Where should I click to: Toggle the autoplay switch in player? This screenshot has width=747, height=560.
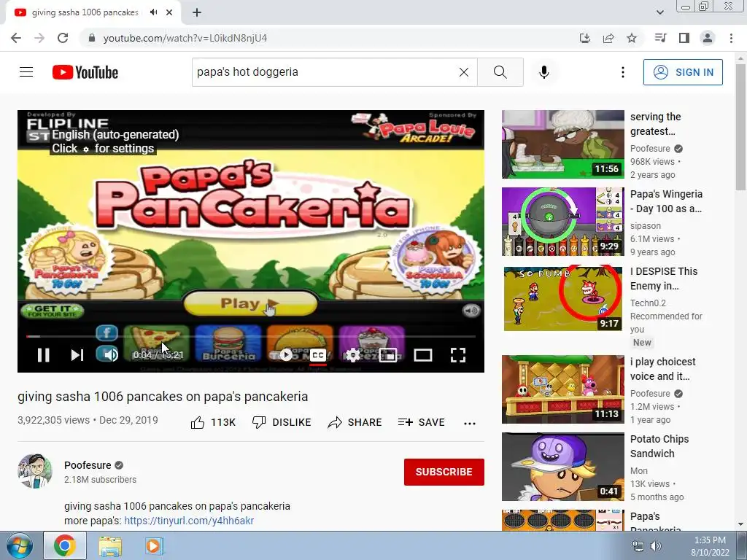[x=285, y=355]
